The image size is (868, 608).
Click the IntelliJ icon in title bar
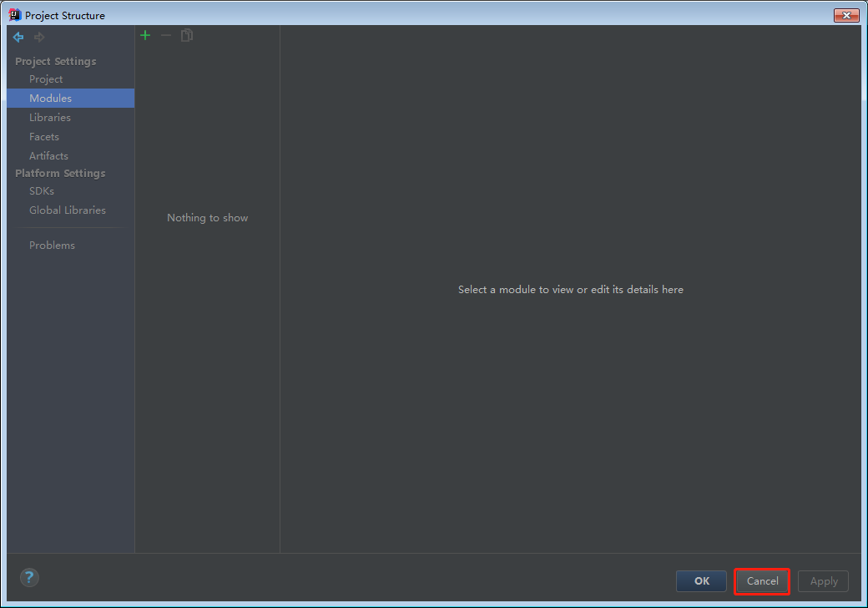14,15
